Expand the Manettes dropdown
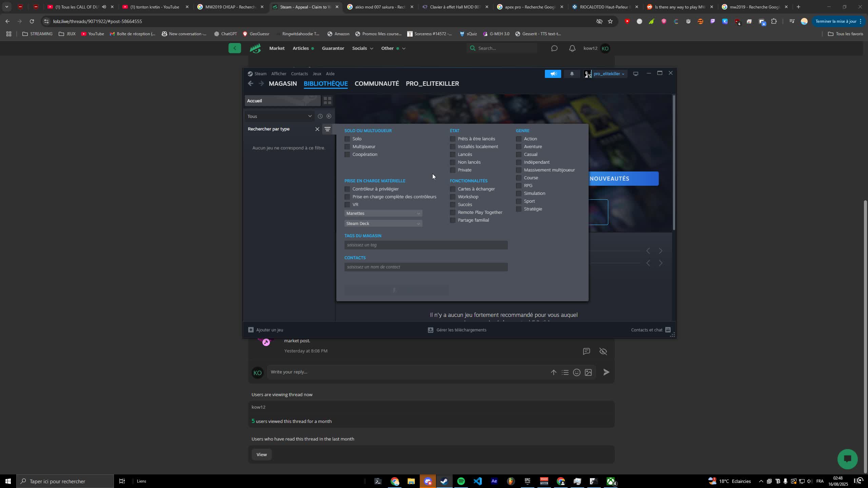 click(x=383, y=213)
